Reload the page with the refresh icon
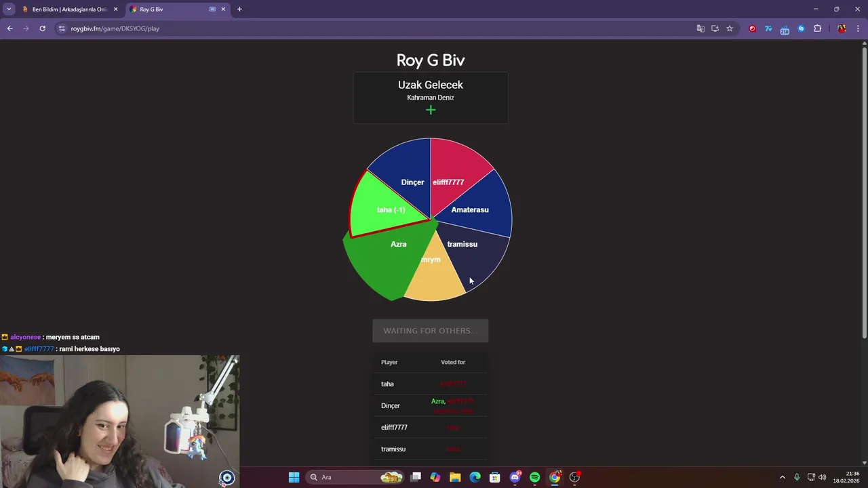This screenshot has width=868, height=488. pos(42,28)
